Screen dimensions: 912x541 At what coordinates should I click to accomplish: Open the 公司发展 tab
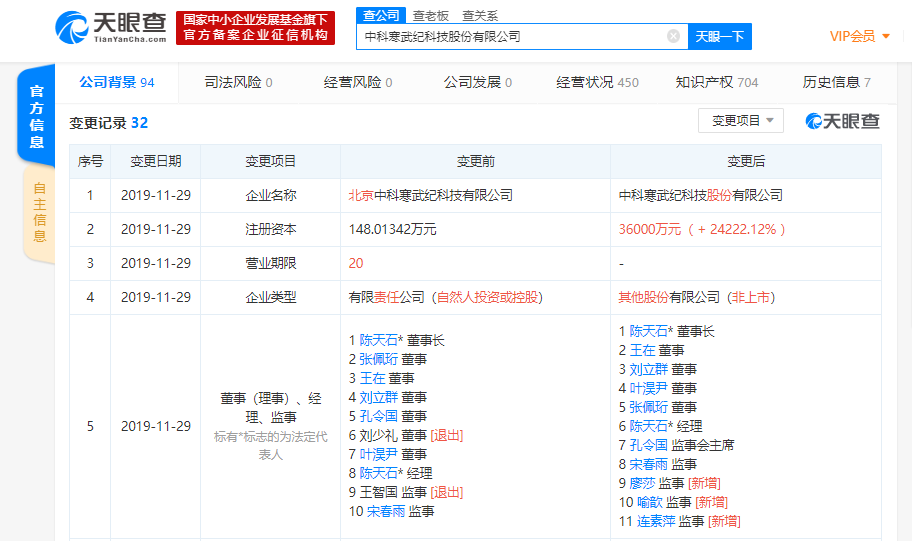pos(478,83)
